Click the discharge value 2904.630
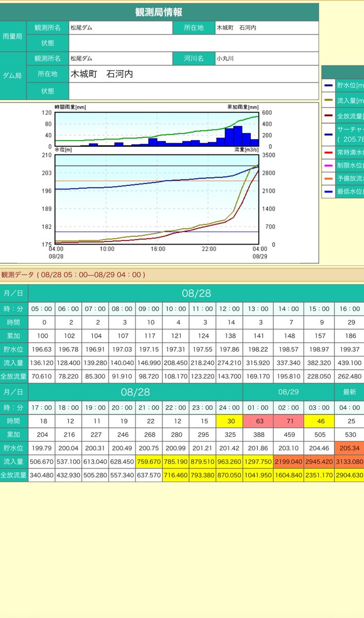Image resolution: width=364 pixels, height=618 pixels. pyautogui.click(x=350, y=476)
